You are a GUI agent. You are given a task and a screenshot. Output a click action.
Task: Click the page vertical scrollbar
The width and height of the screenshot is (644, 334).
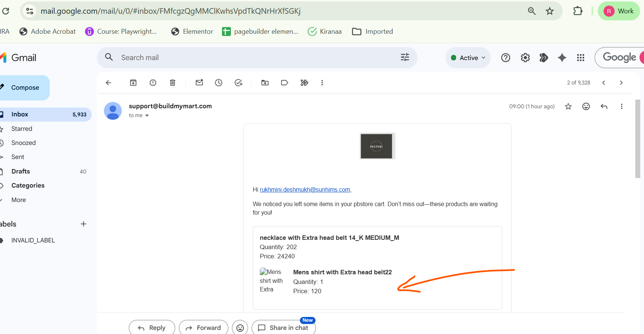[x=638, y=139]
